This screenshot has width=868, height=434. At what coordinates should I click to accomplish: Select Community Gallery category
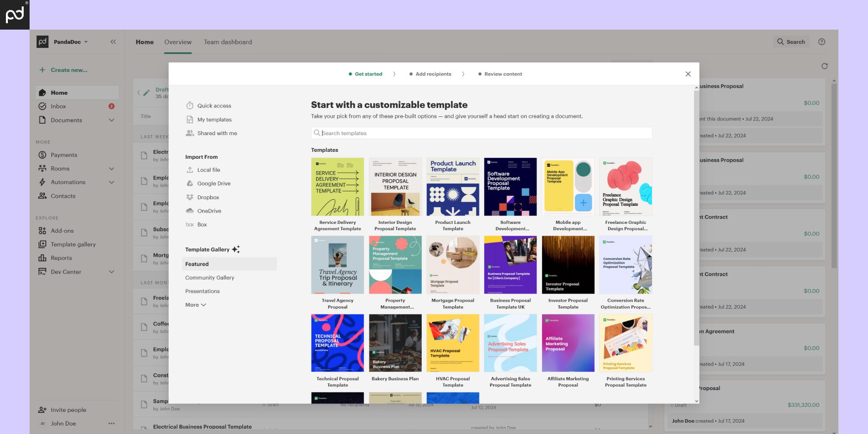[x=210, y=278]
